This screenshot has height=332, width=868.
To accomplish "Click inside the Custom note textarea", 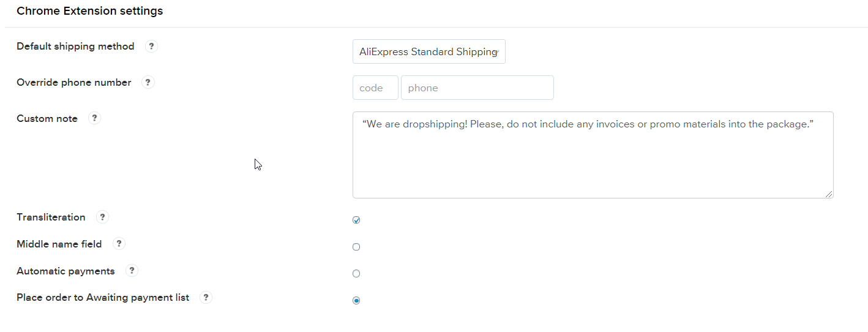I will 593,155.
